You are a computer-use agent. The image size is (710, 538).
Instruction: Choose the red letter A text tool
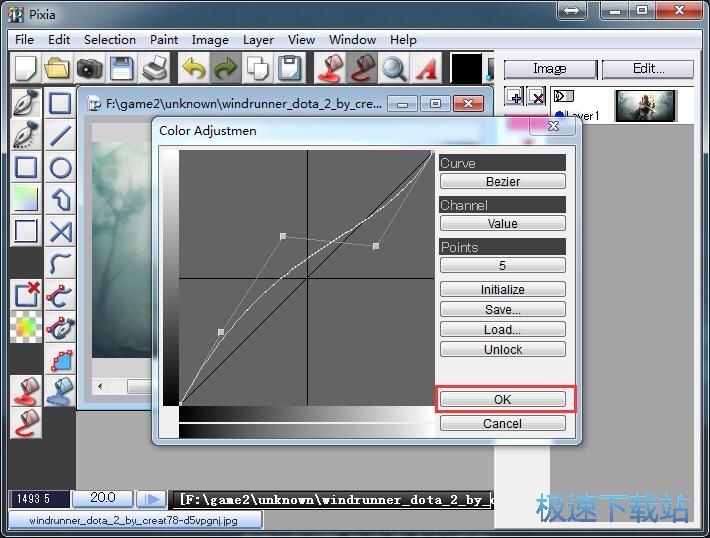(426, 68)
